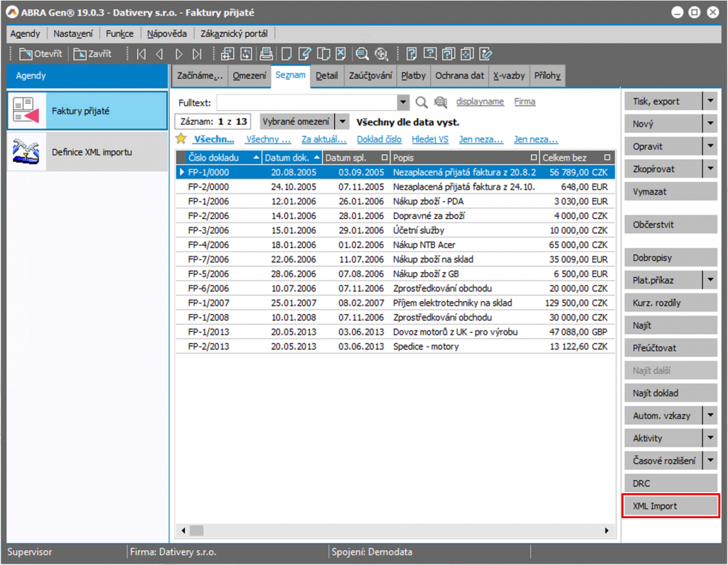Screen dimensions: 728x565
Task: Expand the Vybrané omezení dropdown arrow
Action: [x=342, y=122]
